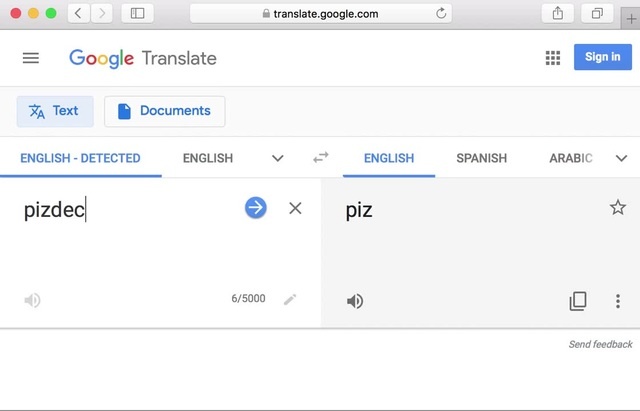Save translation with the star icon
640x411 pixels.
[617, 207]
